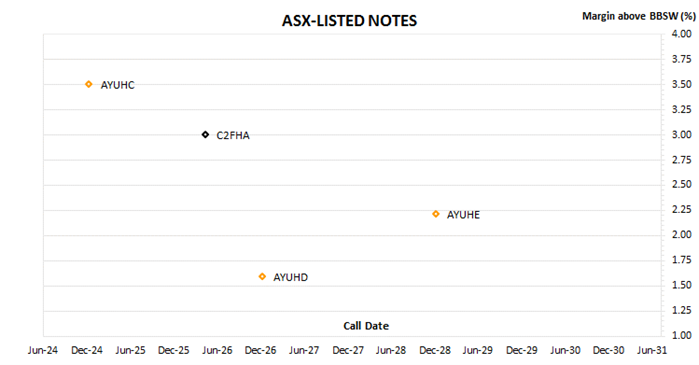Click the Jun-24 x-axis label
699x365 pixels.
(x=43, y=350)
